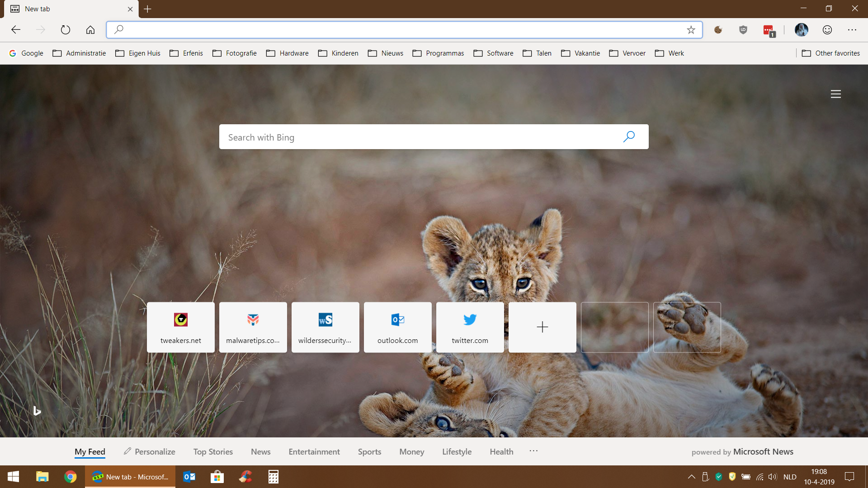868x488 pixels.
Task: Open the Settings and more menu
Action: 852,30
